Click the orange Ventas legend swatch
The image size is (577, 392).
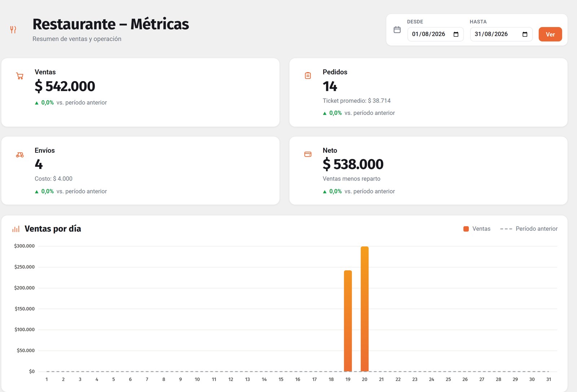pos(466,229)
